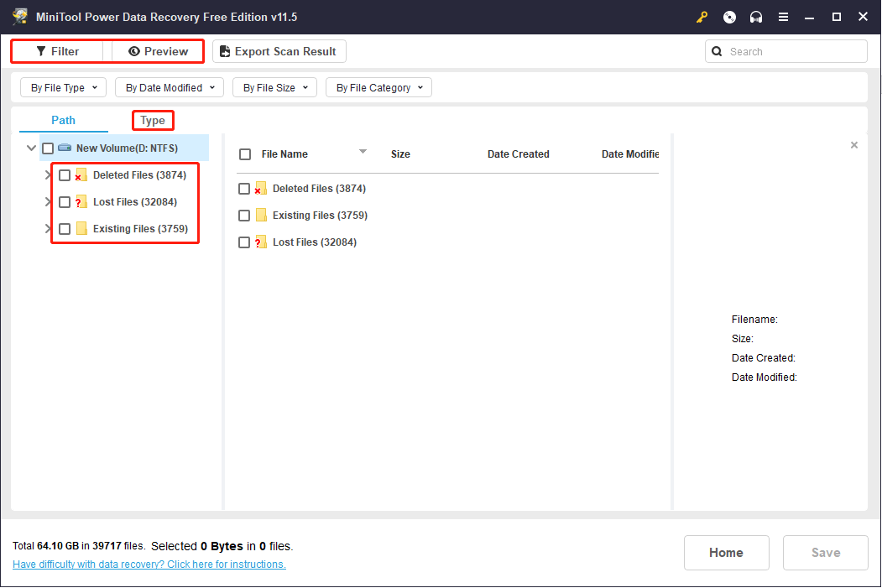
Task: Tick the select-all File Name checkbox
Action: coord(245,154)
